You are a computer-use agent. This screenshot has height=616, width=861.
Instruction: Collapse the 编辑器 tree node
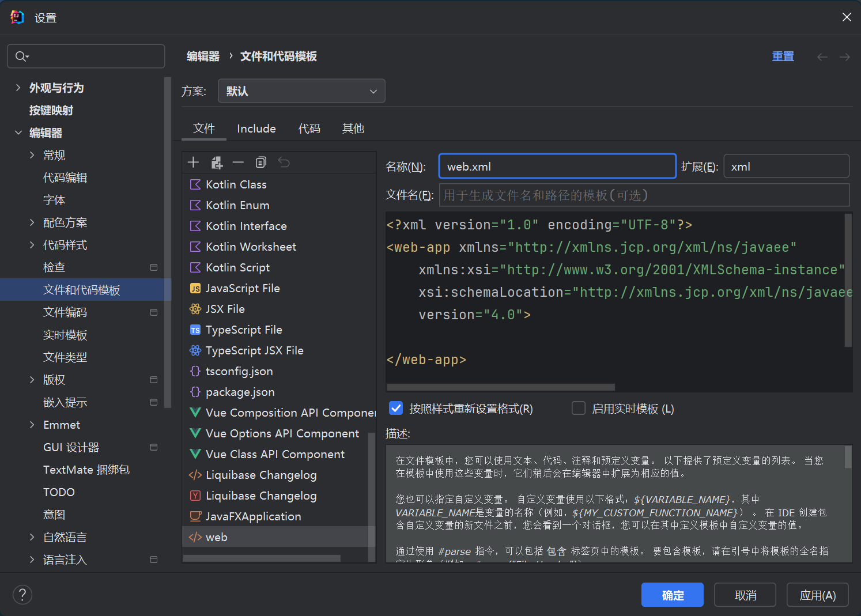tap(18, 133)
